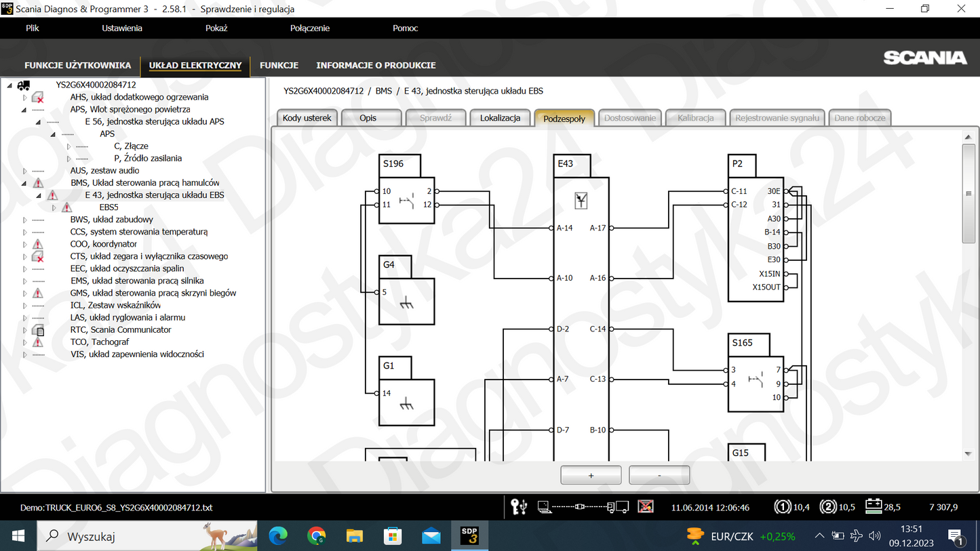Click the warning icon beside COO, koordynator

click(x=38, y=244)
